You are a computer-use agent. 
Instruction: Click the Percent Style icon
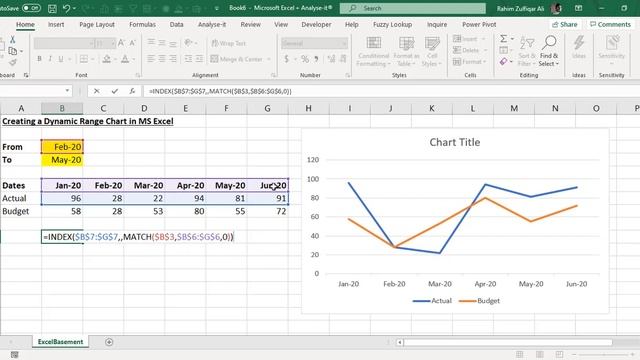pyautogui.click(x=304, y=59)
